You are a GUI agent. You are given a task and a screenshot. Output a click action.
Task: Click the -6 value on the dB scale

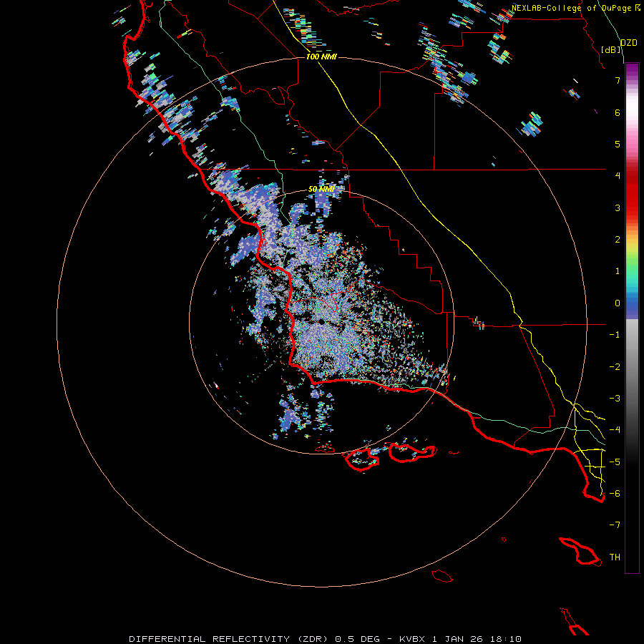[615, 494]
